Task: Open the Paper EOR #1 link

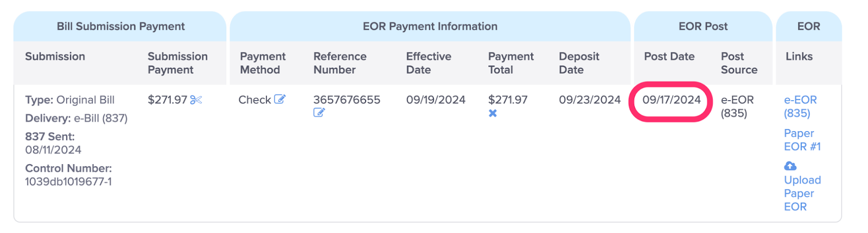Action: coord(802,140)
